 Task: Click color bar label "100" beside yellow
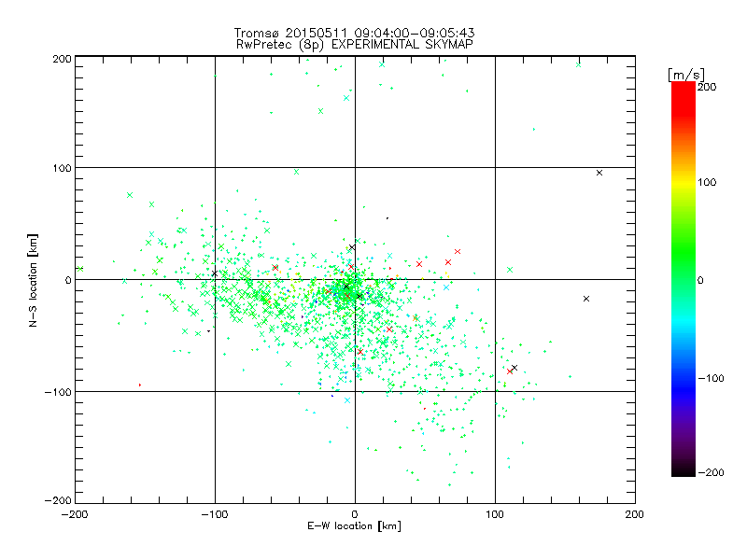[707, 182]
